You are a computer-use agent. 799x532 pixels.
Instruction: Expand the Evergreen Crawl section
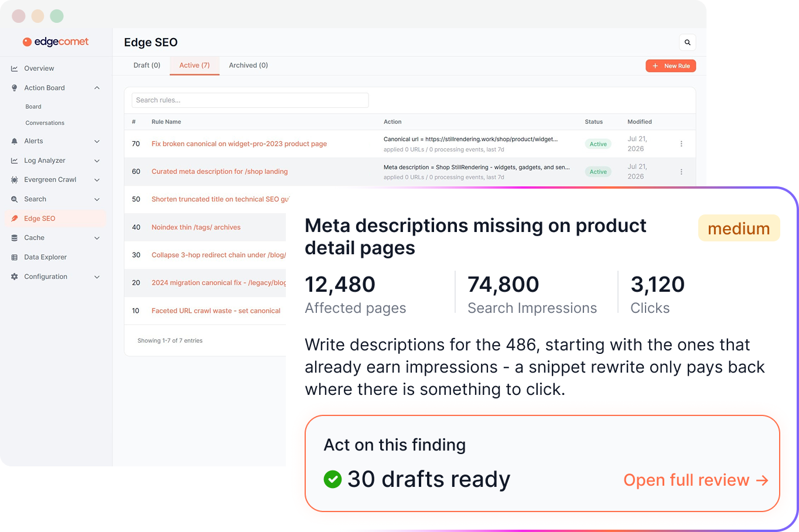pyautogui.click(x=97, y=180)
